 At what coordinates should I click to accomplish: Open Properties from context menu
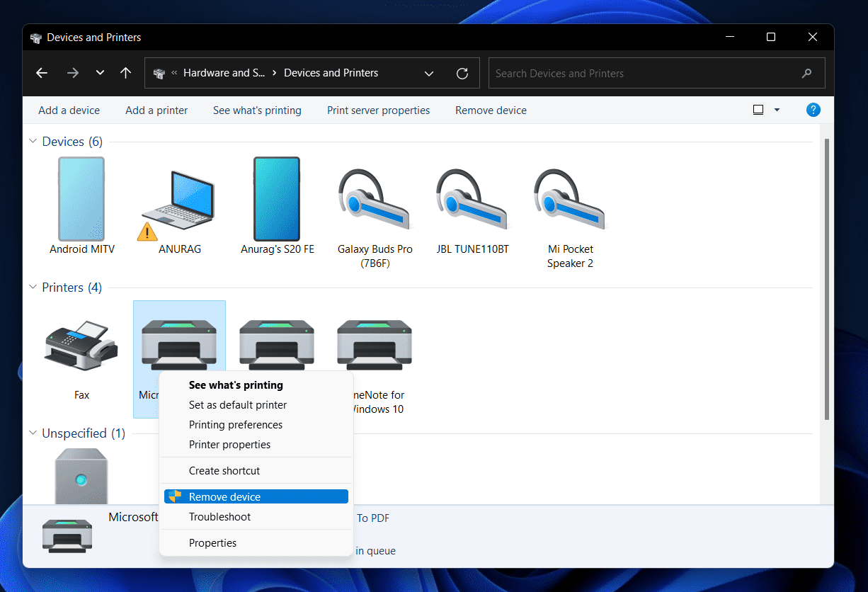point(256,543)
